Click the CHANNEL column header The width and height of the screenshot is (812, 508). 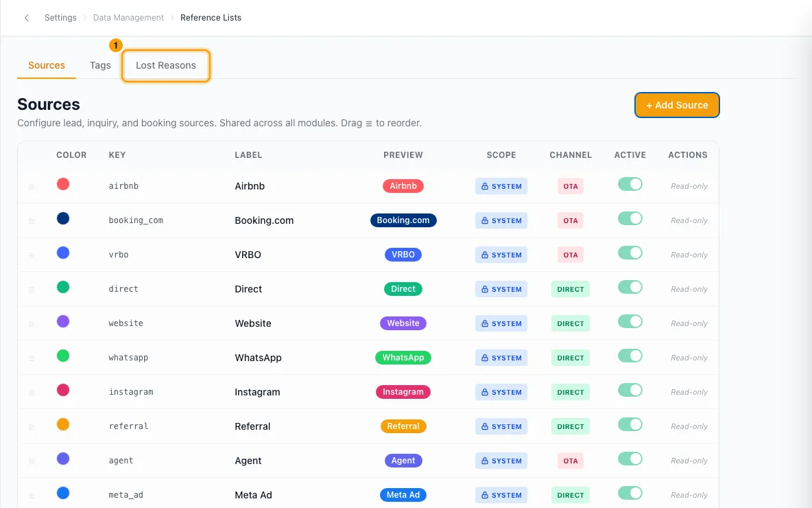(x=570, y=155)
